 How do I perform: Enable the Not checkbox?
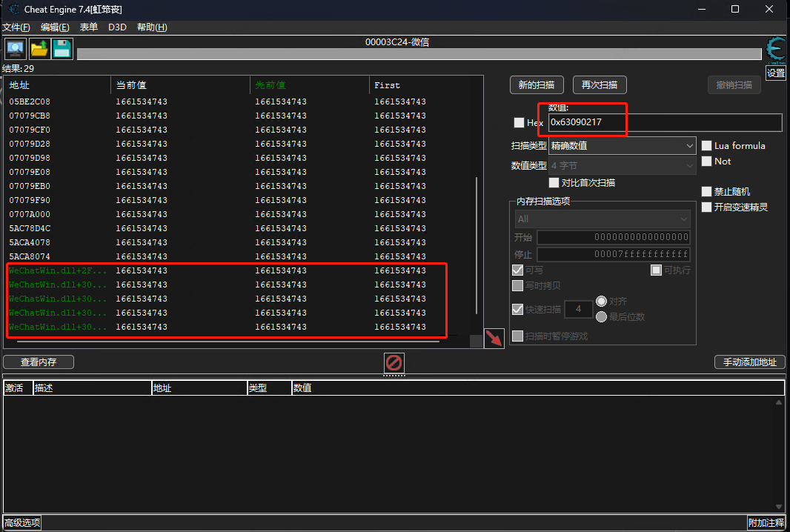[x=706, y=162]
